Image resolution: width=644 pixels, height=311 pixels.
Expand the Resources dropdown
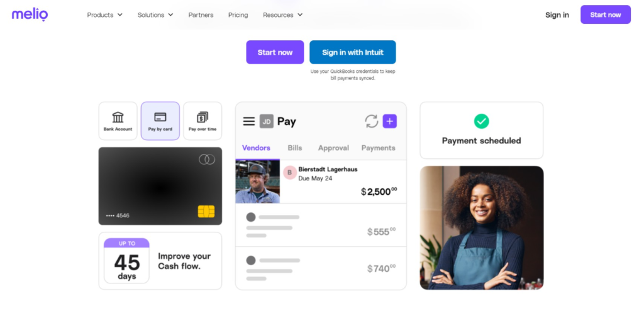click(283, 15)
